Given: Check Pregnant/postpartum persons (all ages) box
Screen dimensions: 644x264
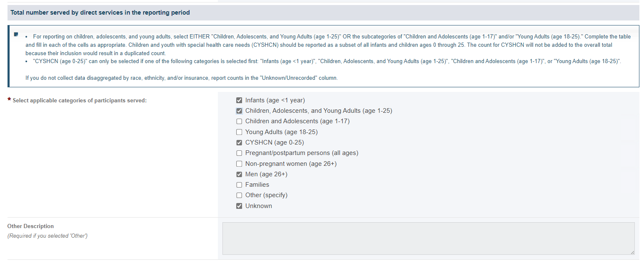Looking at the screenshot, I should click(239, 153).
